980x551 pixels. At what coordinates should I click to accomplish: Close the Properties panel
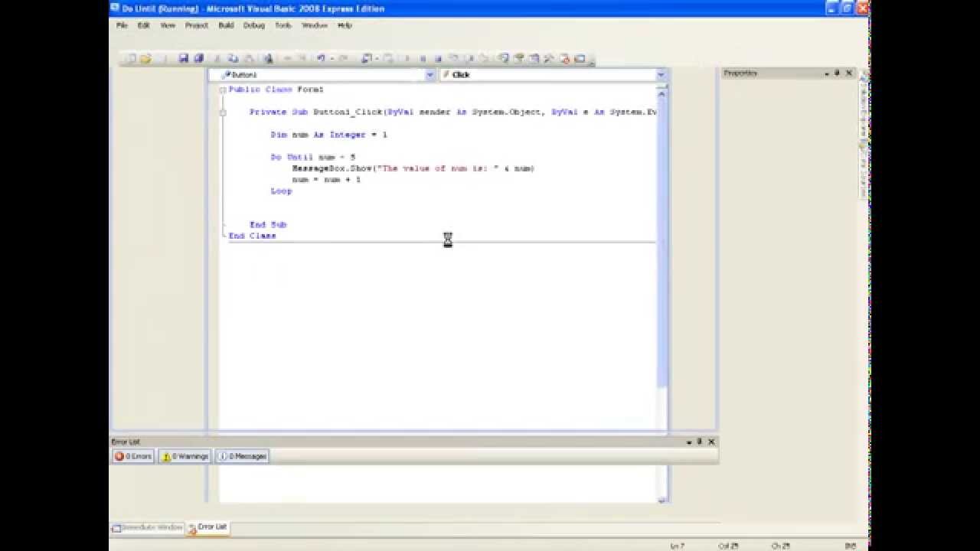point(848,73)
